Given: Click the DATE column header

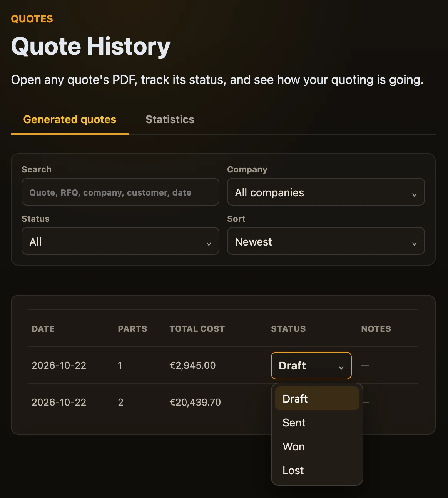Looking at the screenshot, I should coord(43,329).
